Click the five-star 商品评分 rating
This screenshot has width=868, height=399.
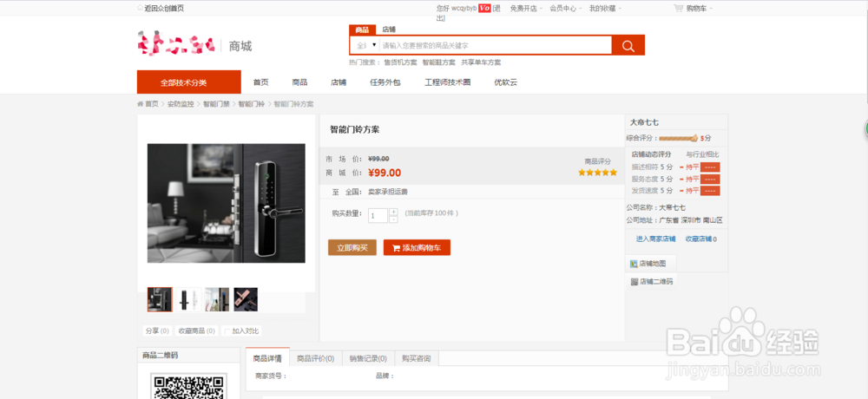(x=597, y=172)
